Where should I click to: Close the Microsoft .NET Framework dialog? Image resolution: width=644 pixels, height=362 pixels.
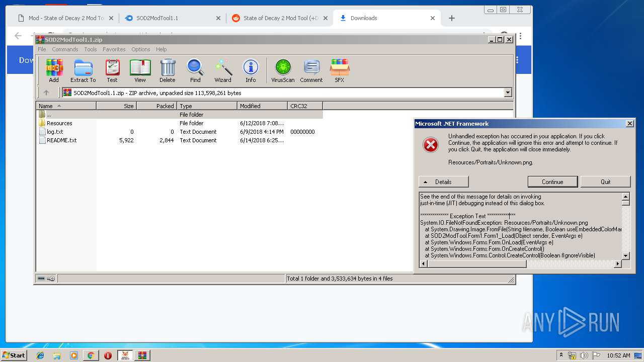coord(629,124)
